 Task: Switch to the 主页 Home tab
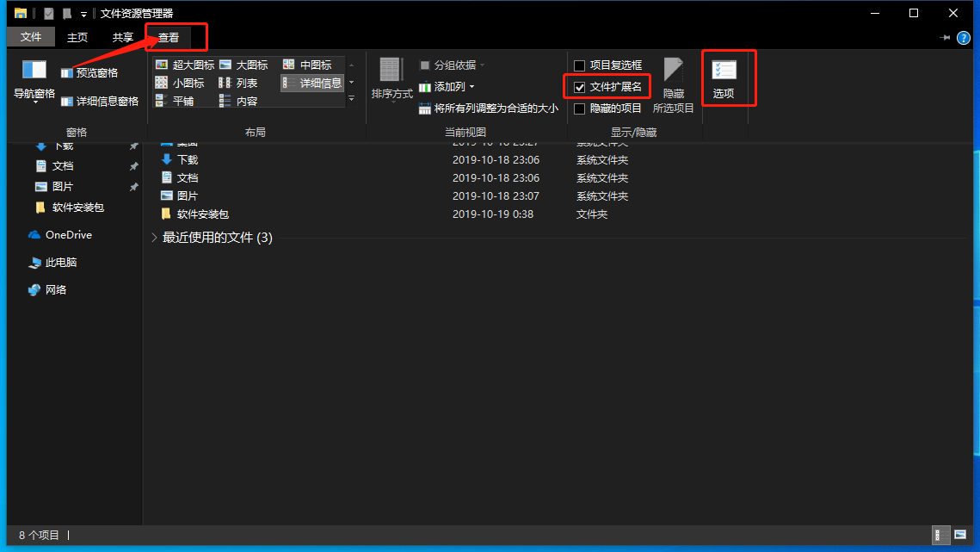pos(77,38)
